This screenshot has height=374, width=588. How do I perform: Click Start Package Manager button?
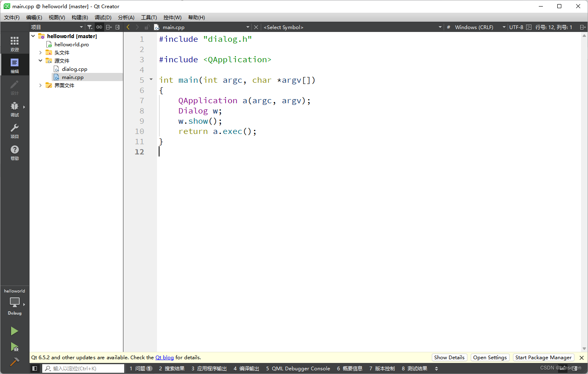click(x=543, y=358)
